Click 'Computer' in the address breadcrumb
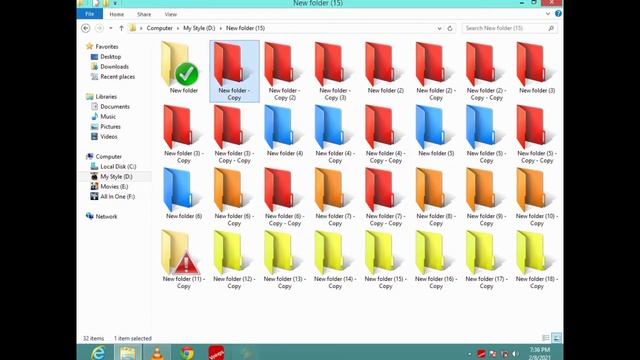 click(x=160, y=28)
